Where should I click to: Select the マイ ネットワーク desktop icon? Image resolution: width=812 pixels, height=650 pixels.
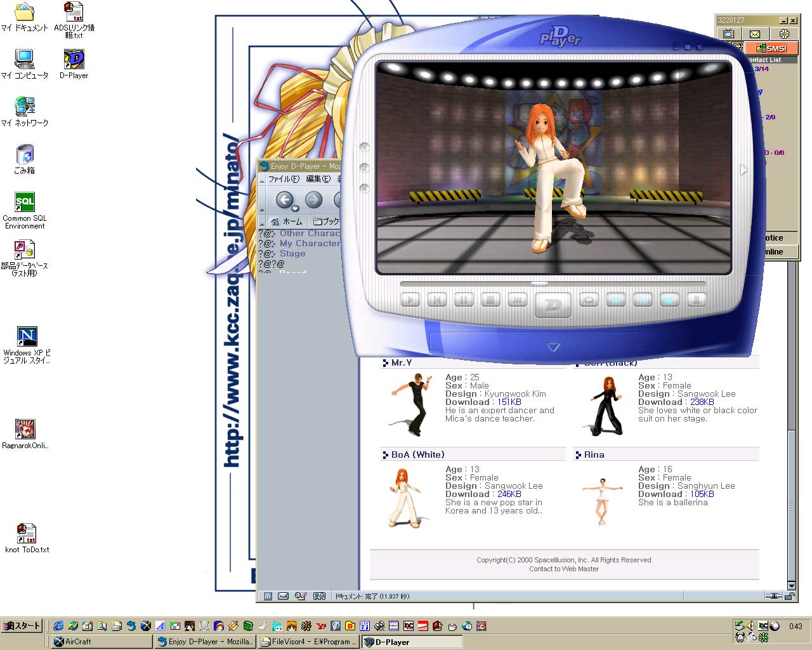click(24, 112)
